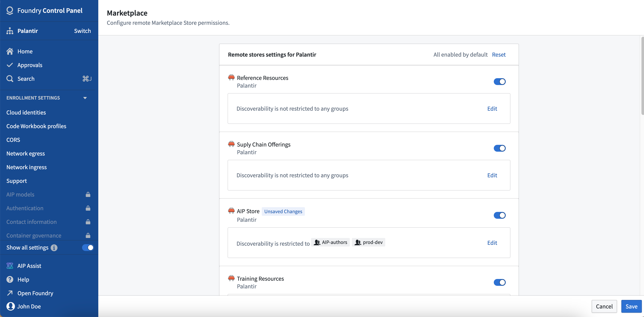Click the Help question mark icon
The image size is (644, 317).
(x=10, y=279)
